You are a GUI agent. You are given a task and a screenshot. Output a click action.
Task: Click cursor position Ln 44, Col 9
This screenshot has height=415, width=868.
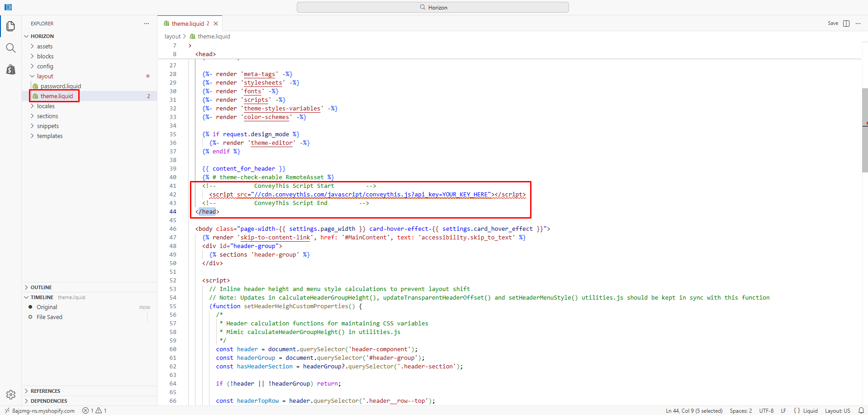[x=694, y=410]
